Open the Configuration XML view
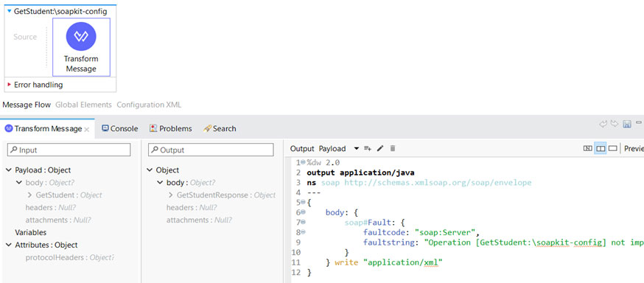This screenshot has width=644, height=283. coord(149,105)
